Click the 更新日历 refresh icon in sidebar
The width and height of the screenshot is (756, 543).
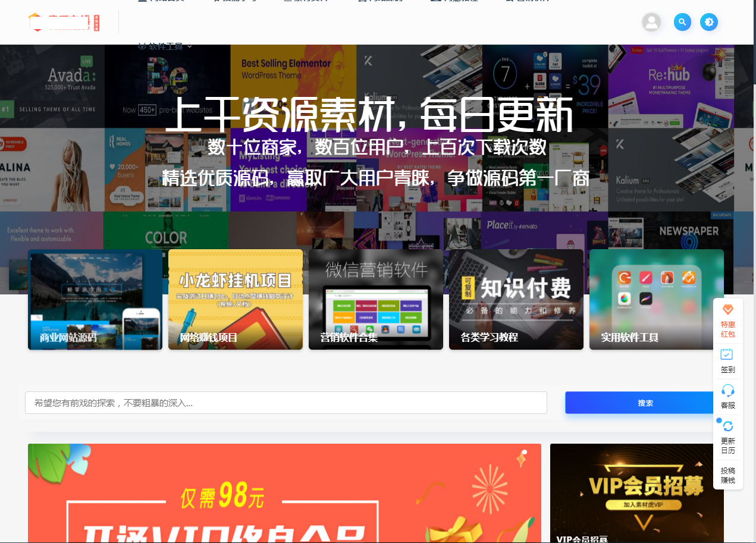[727, 426]
